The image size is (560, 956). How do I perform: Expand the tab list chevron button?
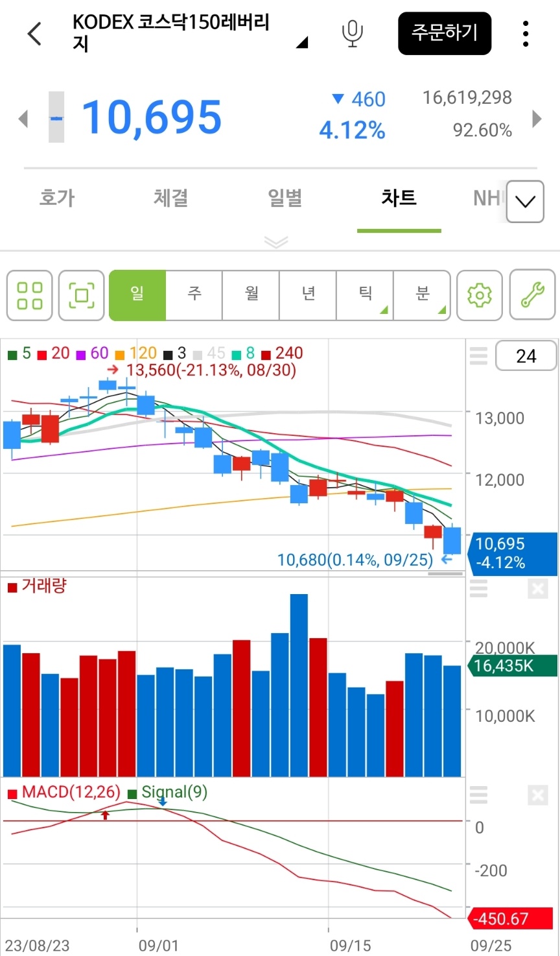(x=525, y=202)
